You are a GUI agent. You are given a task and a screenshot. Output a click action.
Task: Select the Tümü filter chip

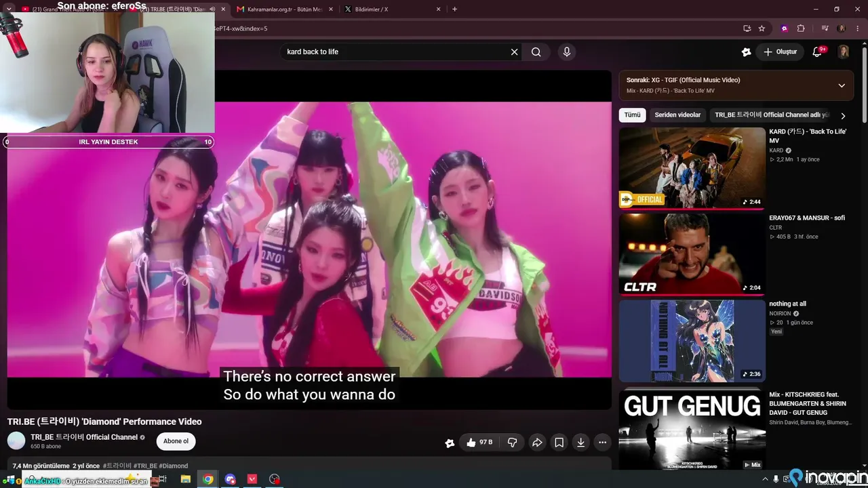pyautogui.click(x=632, y=115)
